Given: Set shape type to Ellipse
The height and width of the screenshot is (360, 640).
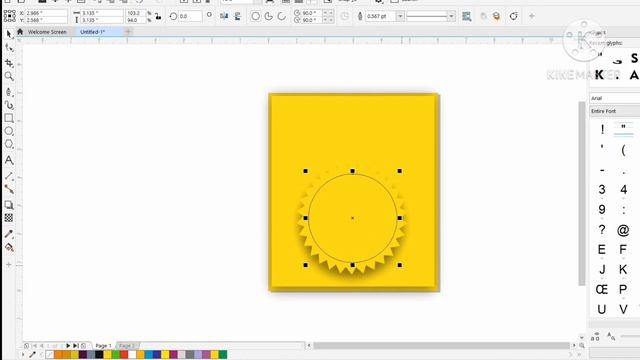Looking at the screenshot, I should pos(256,16).
